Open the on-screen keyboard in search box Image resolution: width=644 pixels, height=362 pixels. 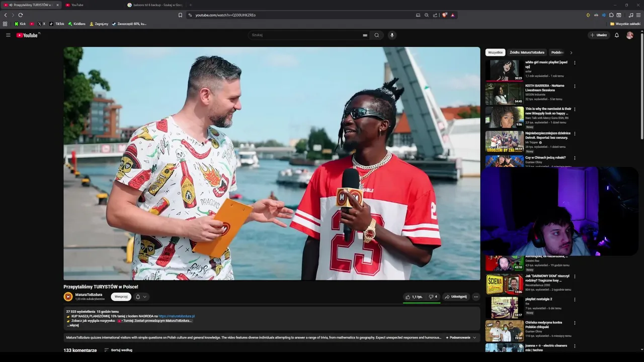pyautogui.click(x=365, y=35)
